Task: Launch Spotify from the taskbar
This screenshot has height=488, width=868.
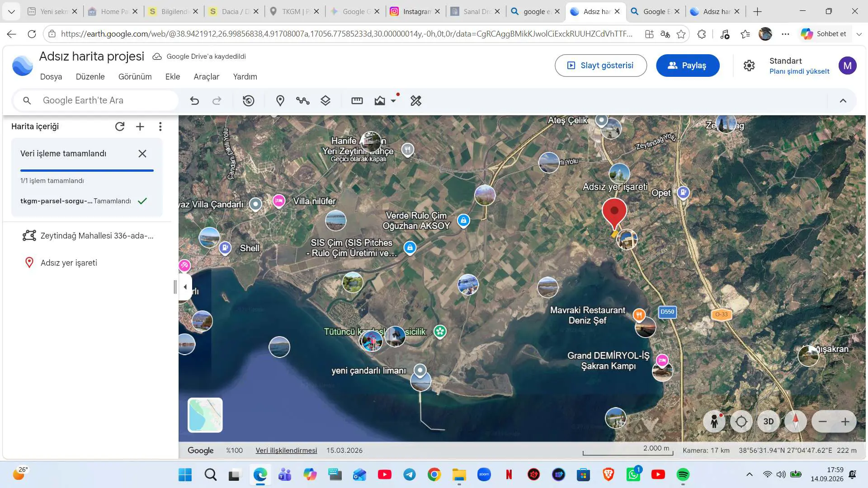Action: pyautogui.click(x=683, y=474)
